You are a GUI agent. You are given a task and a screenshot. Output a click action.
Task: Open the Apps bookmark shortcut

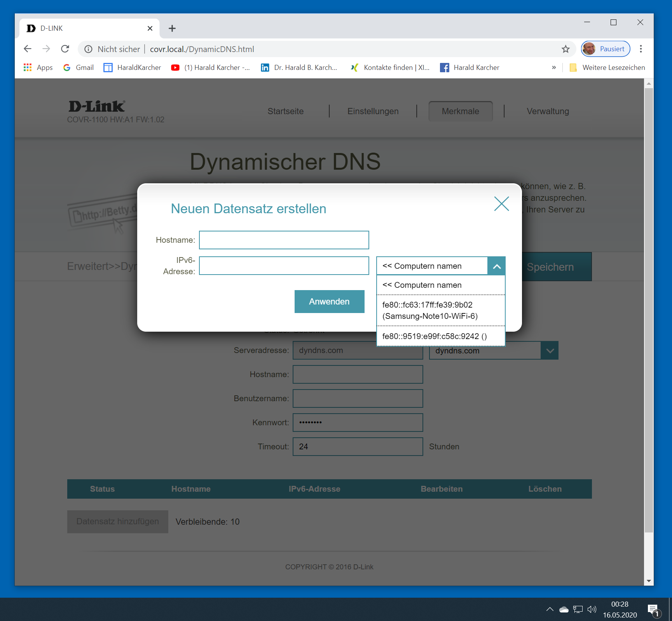(38, 68)
